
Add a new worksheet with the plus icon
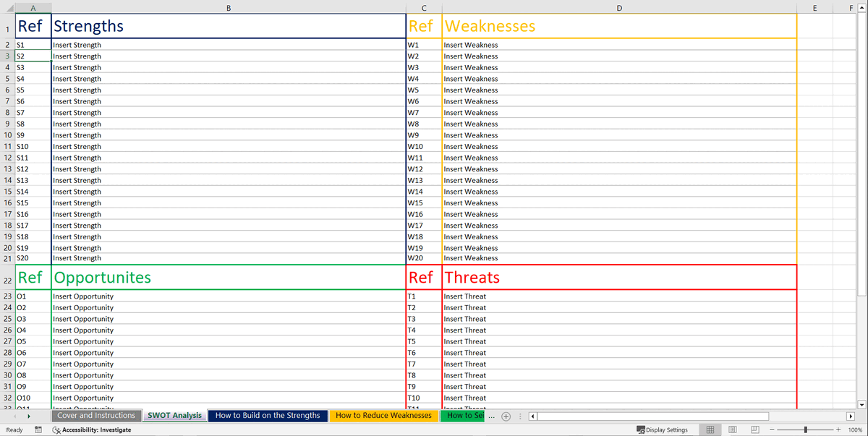(505, 416)
